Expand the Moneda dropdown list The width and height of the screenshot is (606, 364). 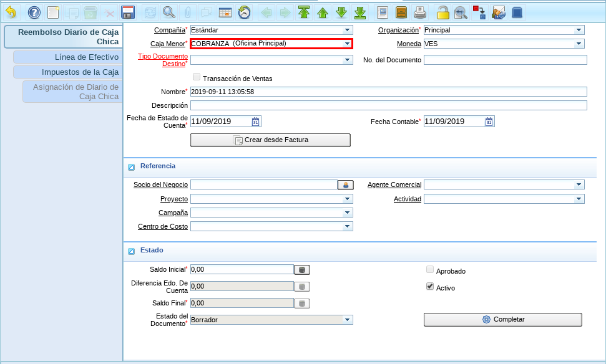pos(579,44)
